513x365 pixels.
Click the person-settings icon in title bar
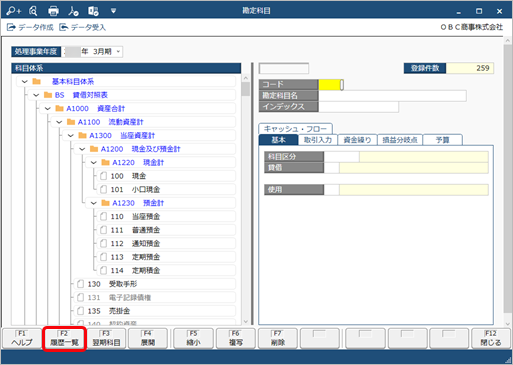point(73,11)
